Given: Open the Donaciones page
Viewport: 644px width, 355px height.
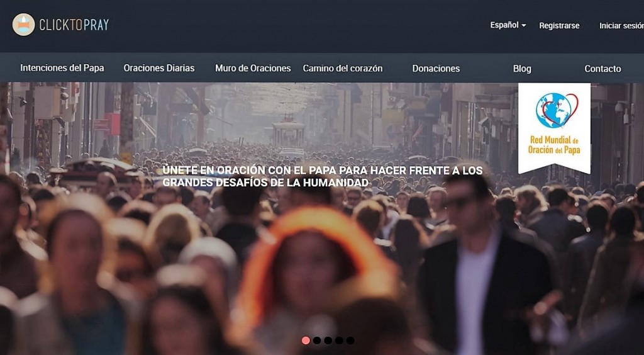Looking at the screenshot, I should coord(436,68).
